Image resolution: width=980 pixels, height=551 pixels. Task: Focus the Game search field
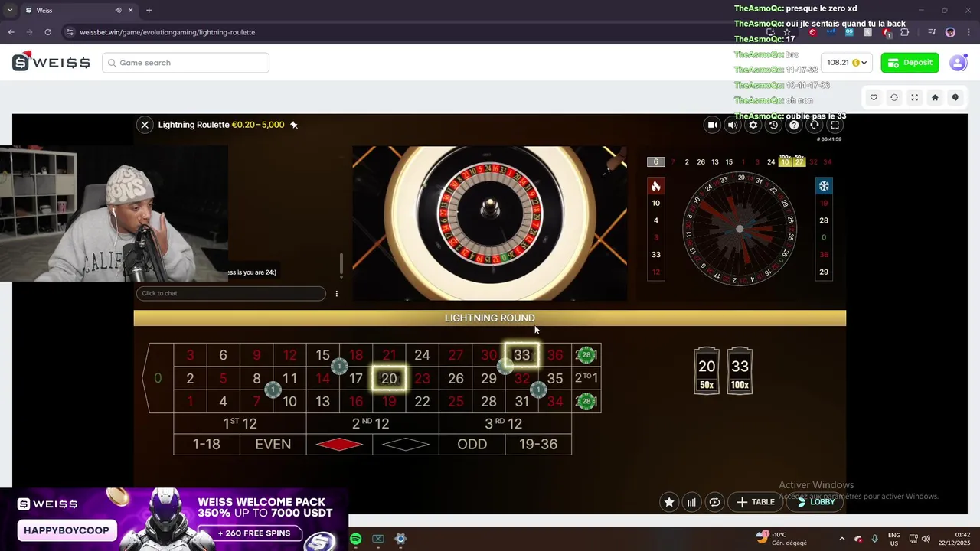tap(185, 63)
